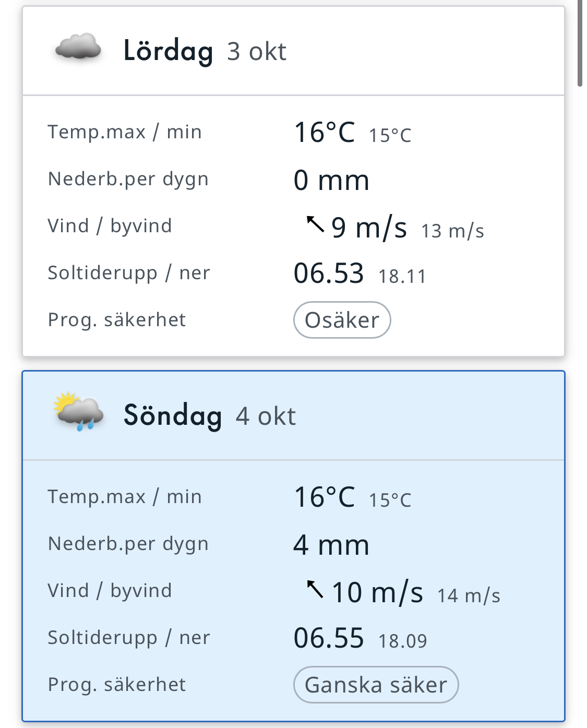587x728 pixels.
Task: Click the Nederb.per dygn label under Söndag
Action: [x=128, y=544]
